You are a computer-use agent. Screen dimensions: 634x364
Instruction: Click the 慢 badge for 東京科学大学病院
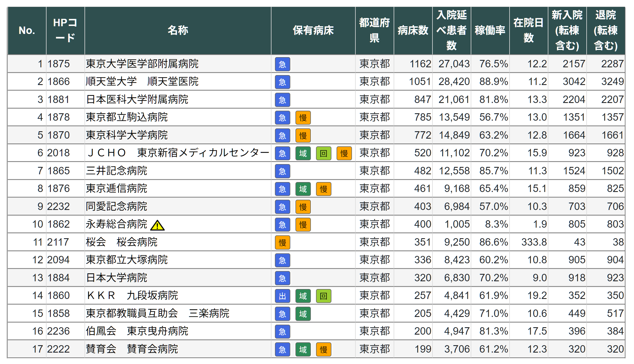pyautogui.click(x=303, y=136)
